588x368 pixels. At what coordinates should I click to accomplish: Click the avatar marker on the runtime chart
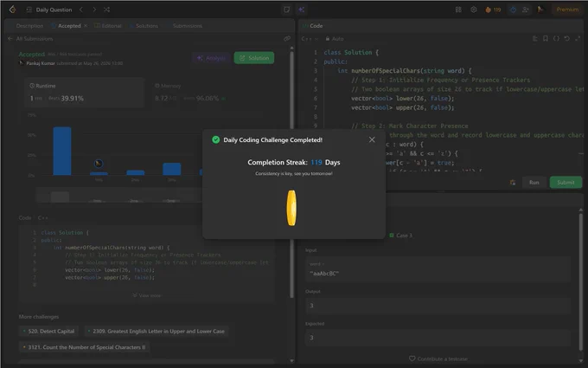(99, 164)
